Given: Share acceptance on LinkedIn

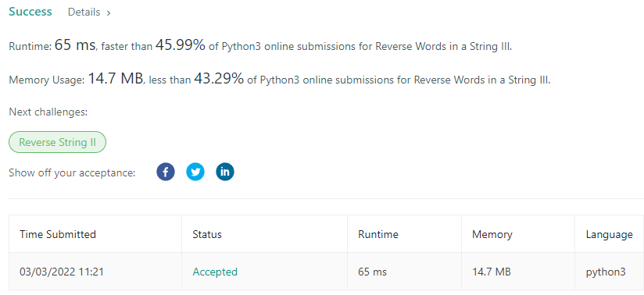Looking at the screenshot, I should tap(225, 172).
